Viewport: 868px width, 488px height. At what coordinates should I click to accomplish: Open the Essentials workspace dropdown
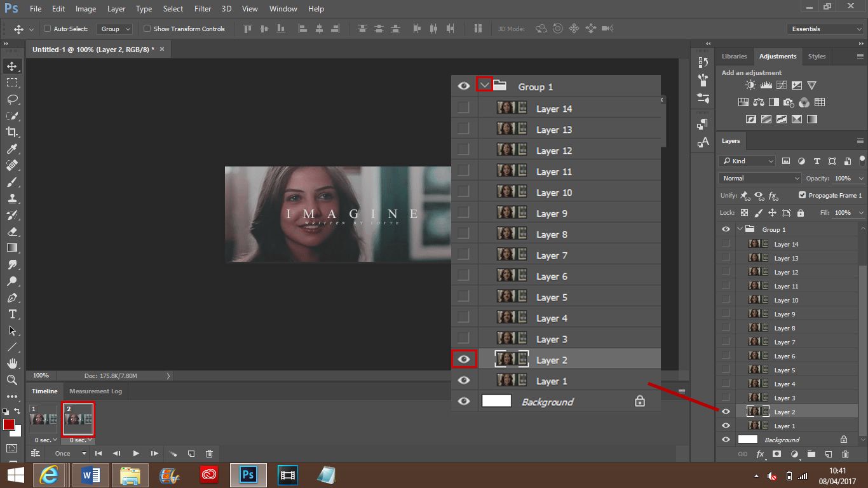tap(825, 29)
